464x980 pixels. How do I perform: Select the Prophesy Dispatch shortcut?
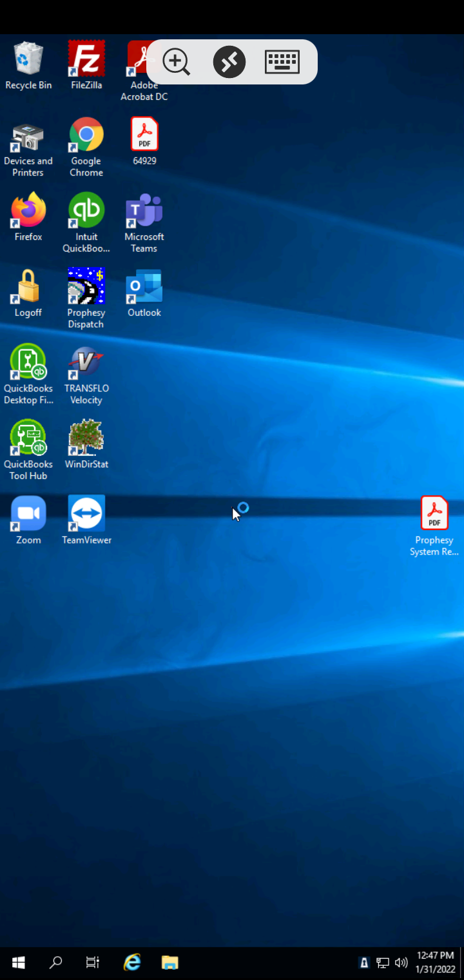[x=86, y=299]
